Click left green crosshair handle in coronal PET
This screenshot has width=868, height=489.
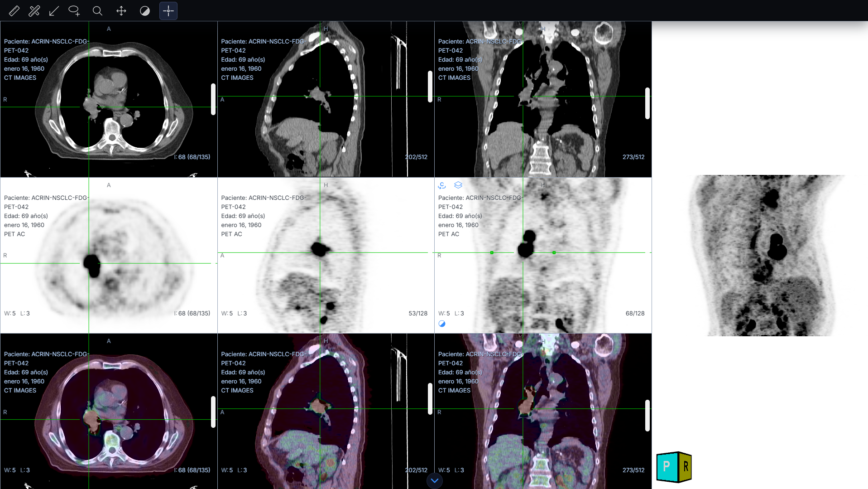(492, 252)
